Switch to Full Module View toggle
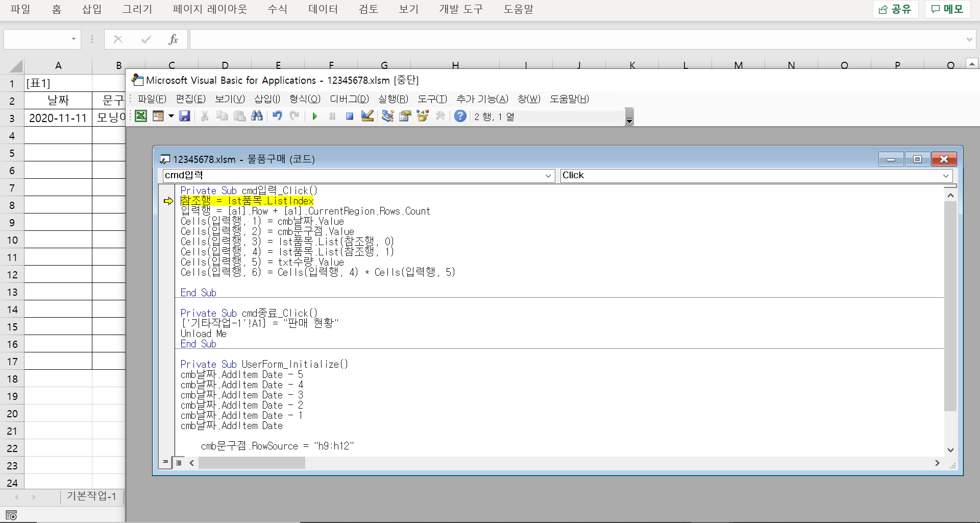The image size is (980, 523). [x=179, y=463]
